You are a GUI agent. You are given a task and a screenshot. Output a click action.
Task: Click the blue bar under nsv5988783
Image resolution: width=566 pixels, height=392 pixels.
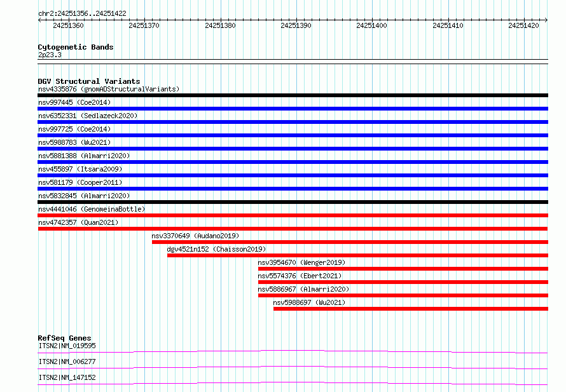pos(293,149)
